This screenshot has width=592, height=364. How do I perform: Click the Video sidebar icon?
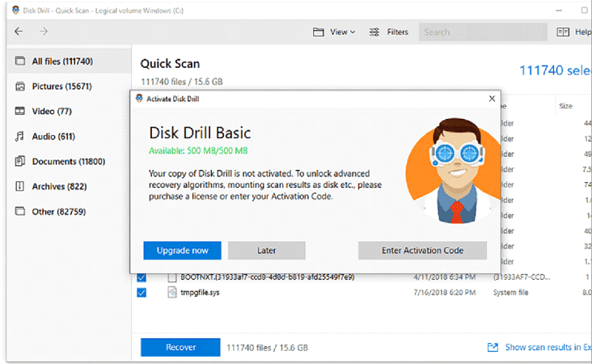click(x=19, y=111)
